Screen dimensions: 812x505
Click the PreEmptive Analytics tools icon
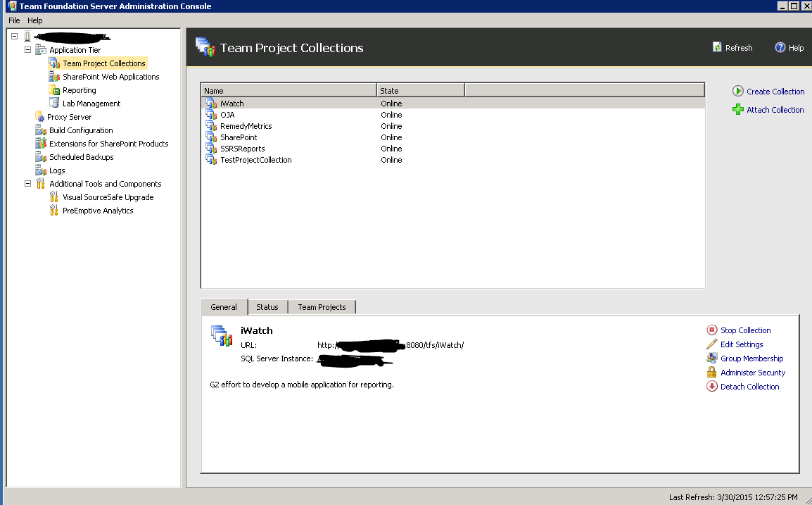click(x=54, y=211)
